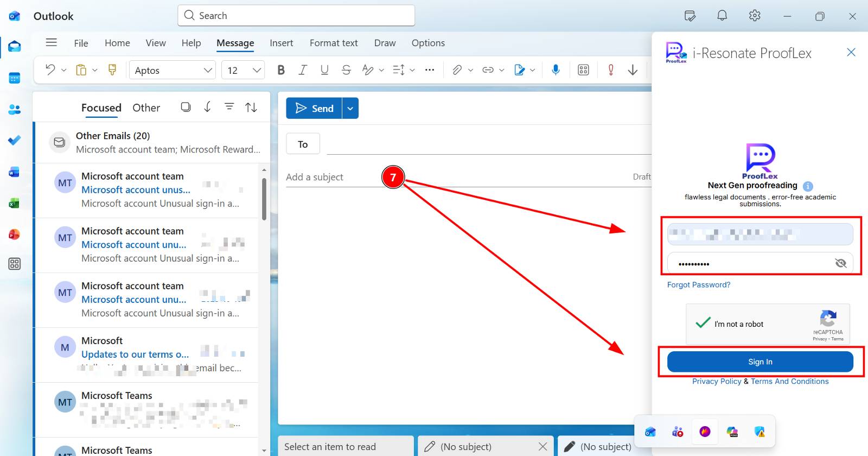
Task: Apply italic formatting from the toolbar
Action: tap(303, 70)
